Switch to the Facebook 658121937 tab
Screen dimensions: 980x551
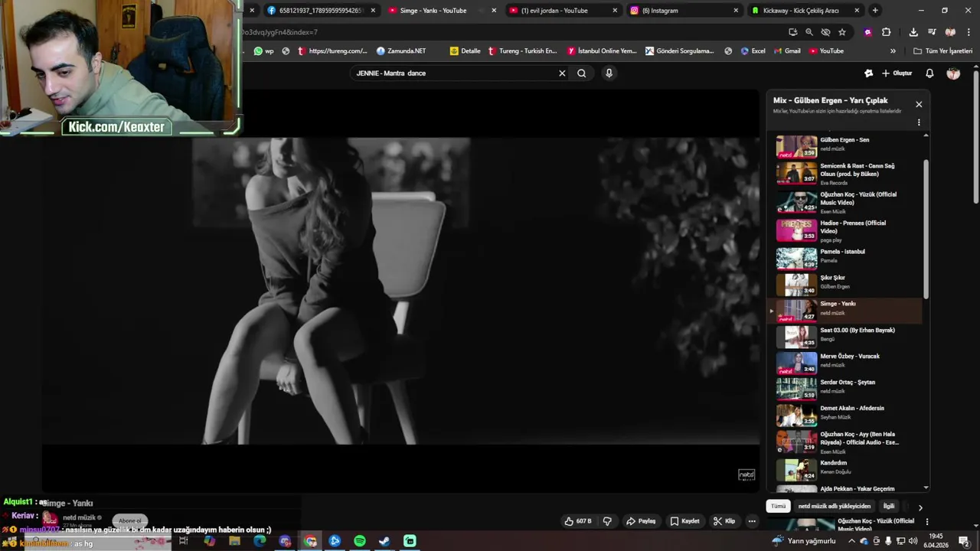point(320,11)
